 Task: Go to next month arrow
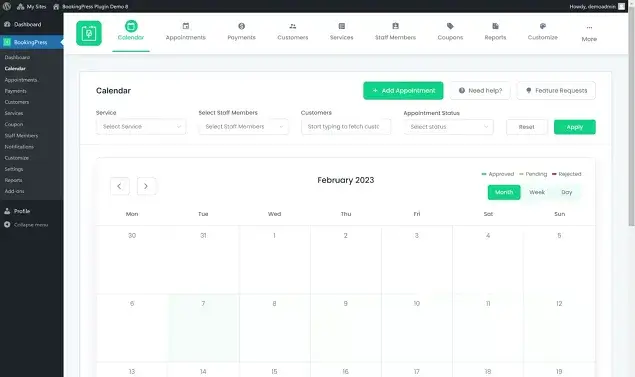(146, 186)
